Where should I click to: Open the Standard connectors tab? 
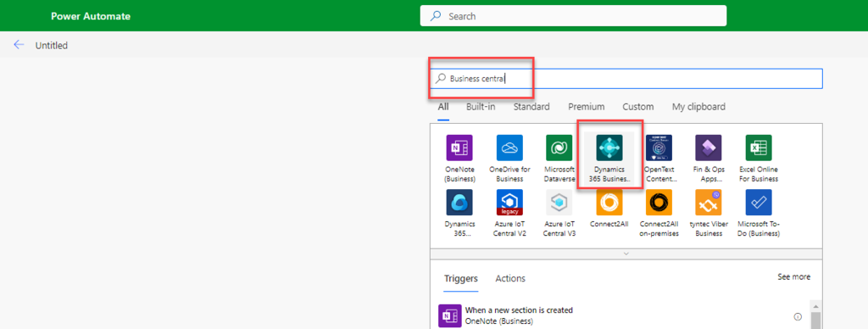[531, 106]
